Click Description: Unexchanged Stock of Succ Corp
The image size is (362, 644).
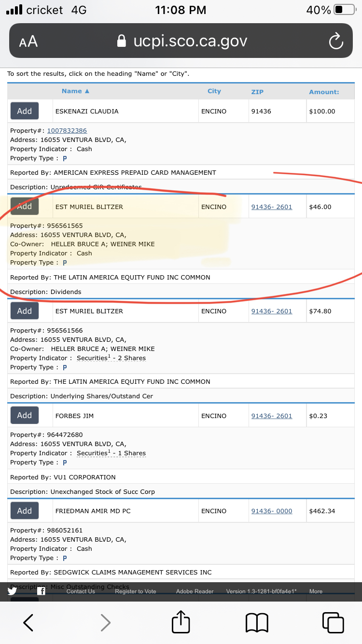[x=83, y=491]
